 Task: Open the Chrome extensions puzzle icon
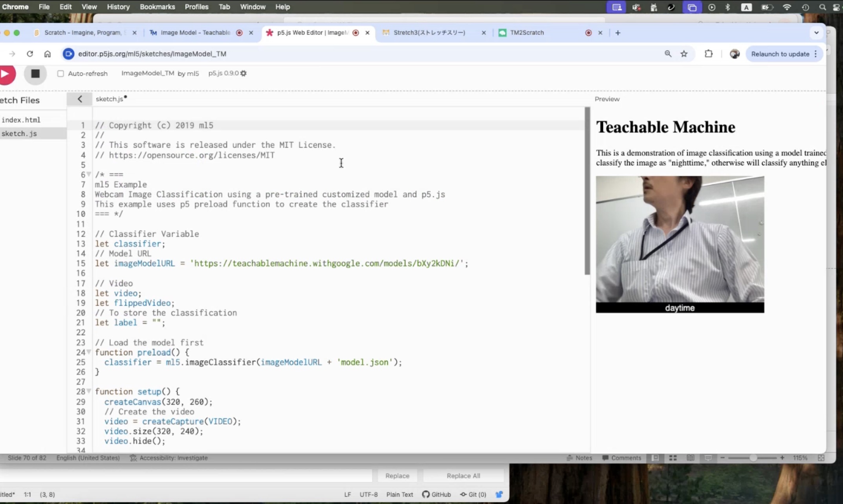pos(709,54)
